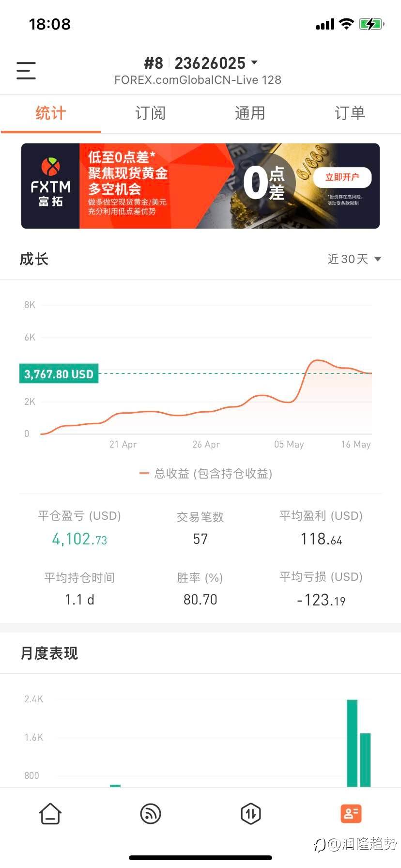Select the 统计 tab

pos(50,113)
